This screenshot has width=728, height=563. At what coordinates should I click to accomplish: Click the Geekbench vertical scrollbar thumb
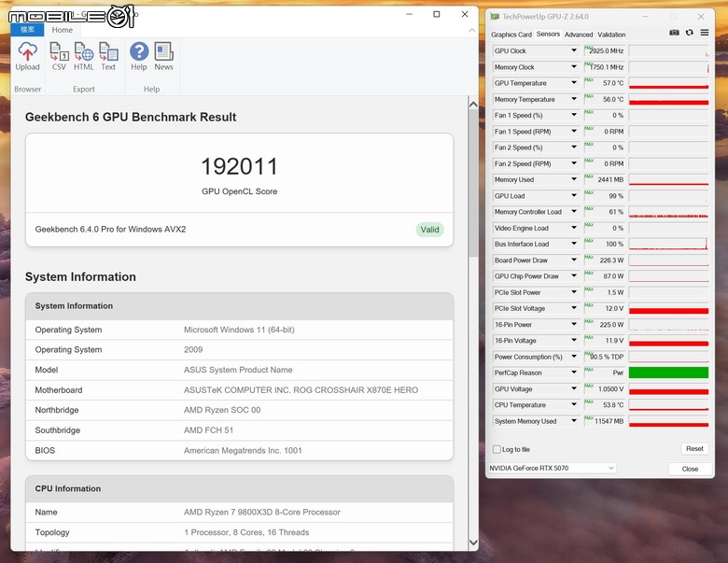(473, 184)
